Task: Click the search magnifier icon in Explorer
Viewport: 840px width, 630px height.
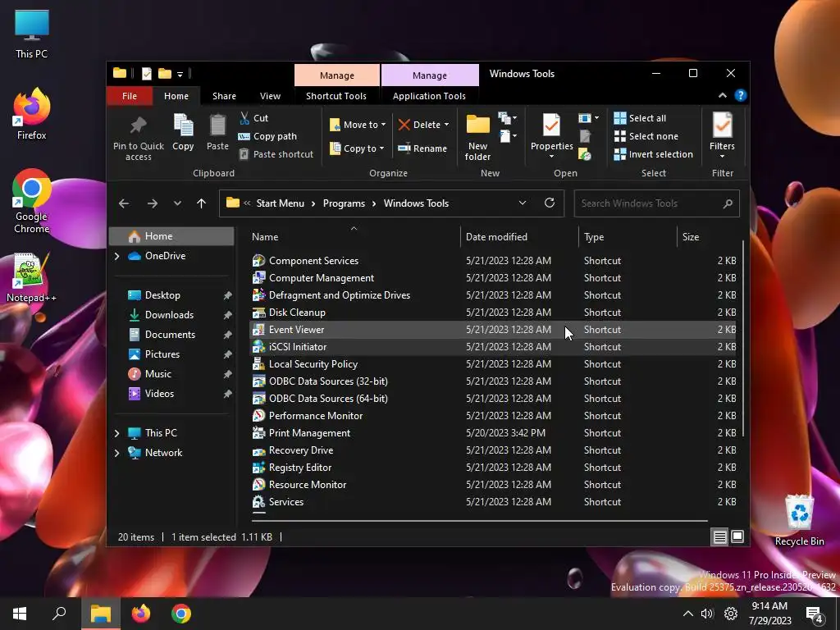Action: coord(728,203)
